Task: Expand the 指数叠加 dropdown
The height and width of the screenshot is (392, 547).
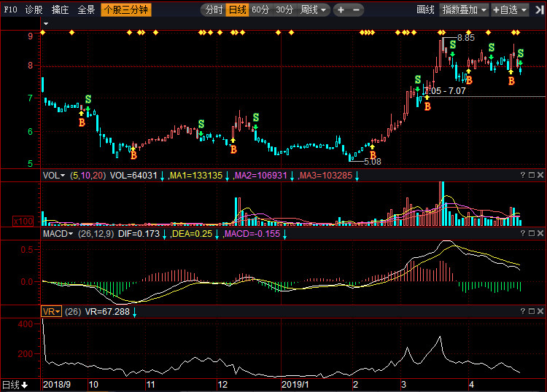Action: 465,9
